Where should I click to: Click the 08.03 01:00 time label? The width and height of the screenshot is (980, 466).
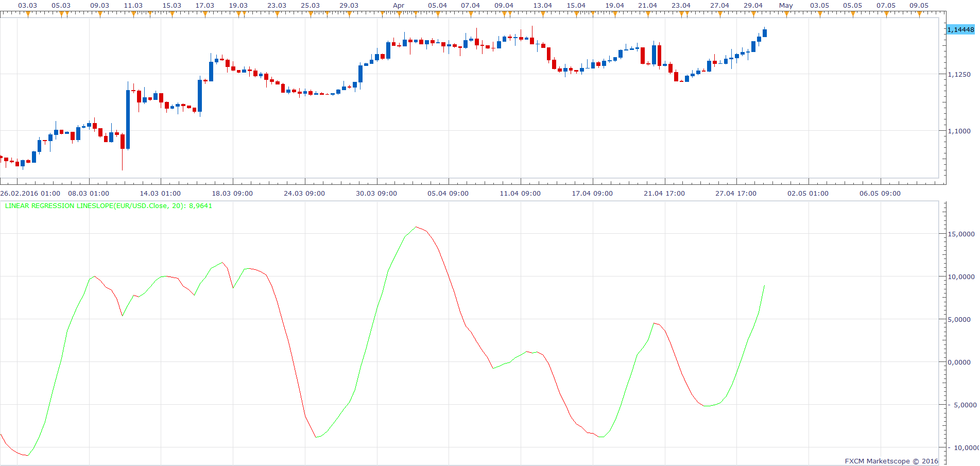coord(89,193)
